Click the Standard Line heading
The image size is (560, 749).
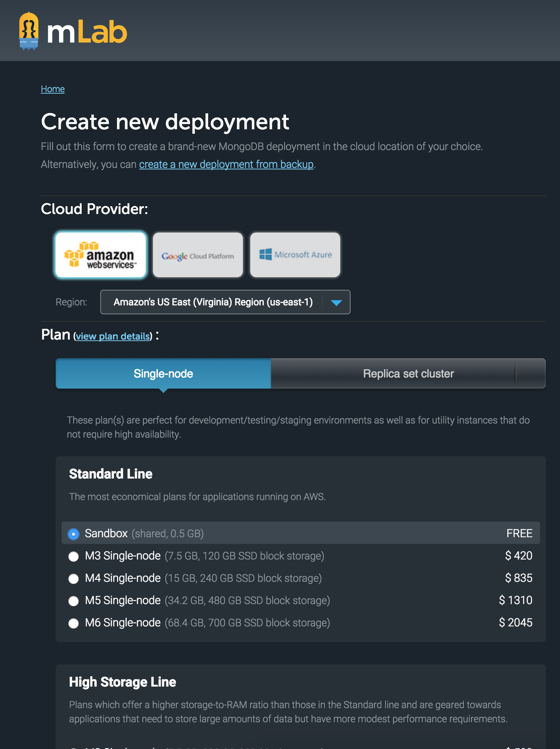[x=111, y=474]
